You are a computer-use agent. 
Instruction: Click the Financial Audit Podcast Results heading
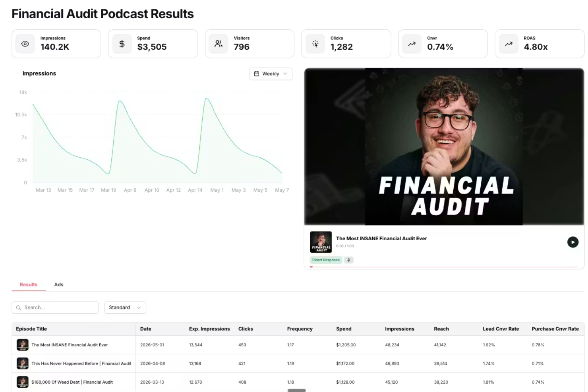point(103,14)
